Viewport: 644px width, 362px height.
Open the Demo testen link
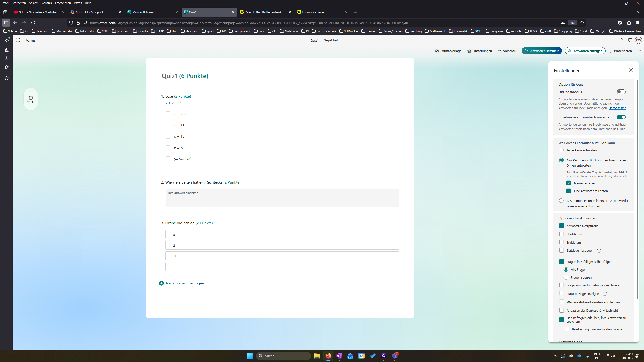[617, 108]
